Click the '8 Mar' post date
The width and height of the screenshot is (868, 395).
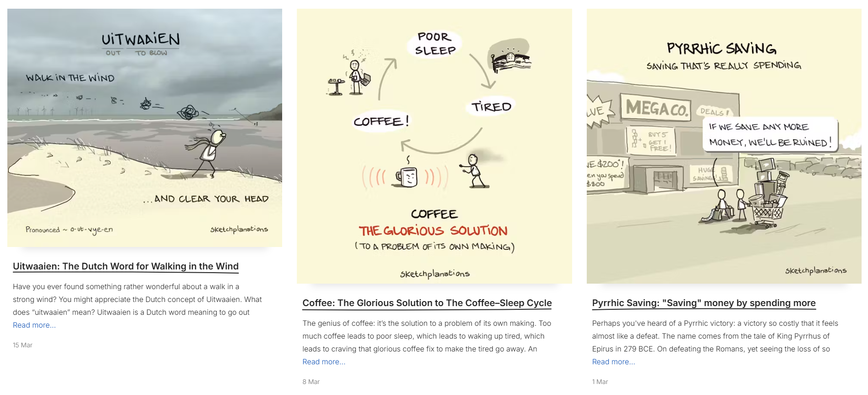pyautogui.click(x=311, y=382)
